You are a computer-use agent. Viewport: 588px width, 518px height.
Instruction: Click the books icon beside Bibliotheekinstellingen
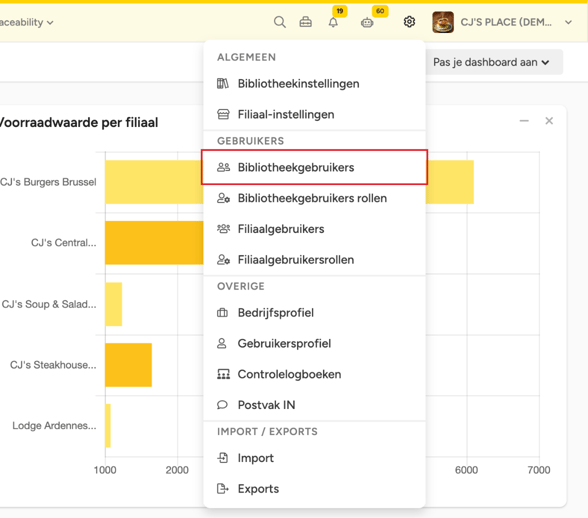click(x=223, y=84)
